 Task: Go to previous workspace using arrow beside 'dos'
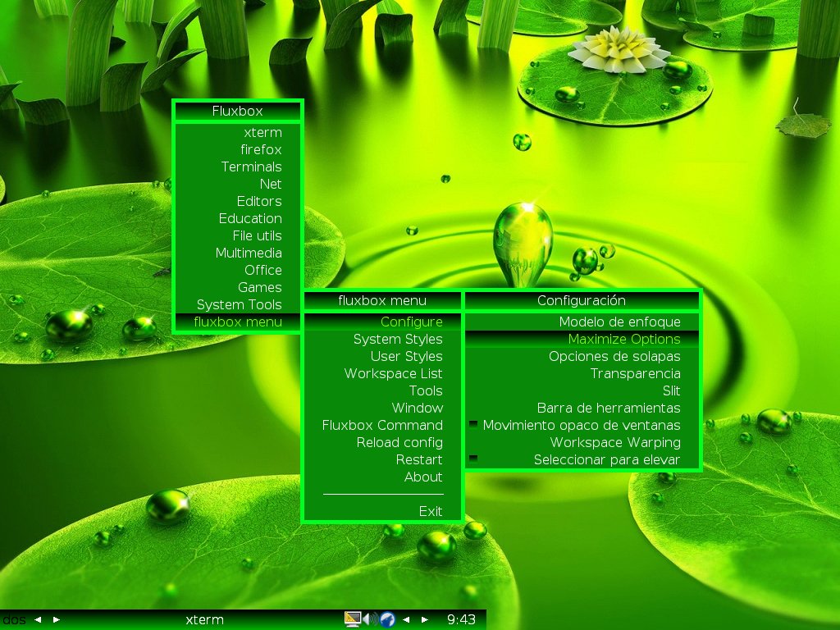[38, 620]
